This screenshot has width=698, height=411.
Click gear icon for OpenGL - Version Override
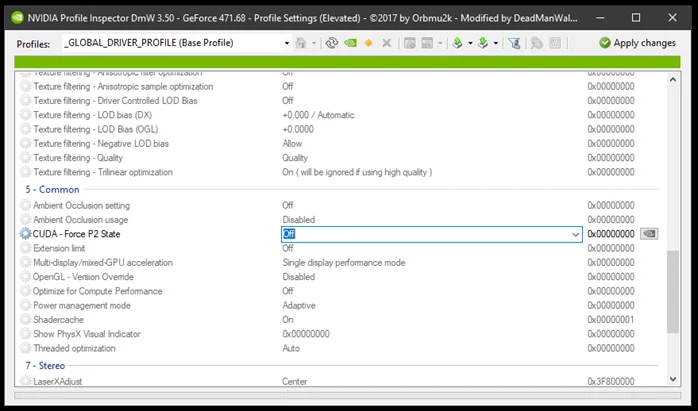(x=25, y=277)
